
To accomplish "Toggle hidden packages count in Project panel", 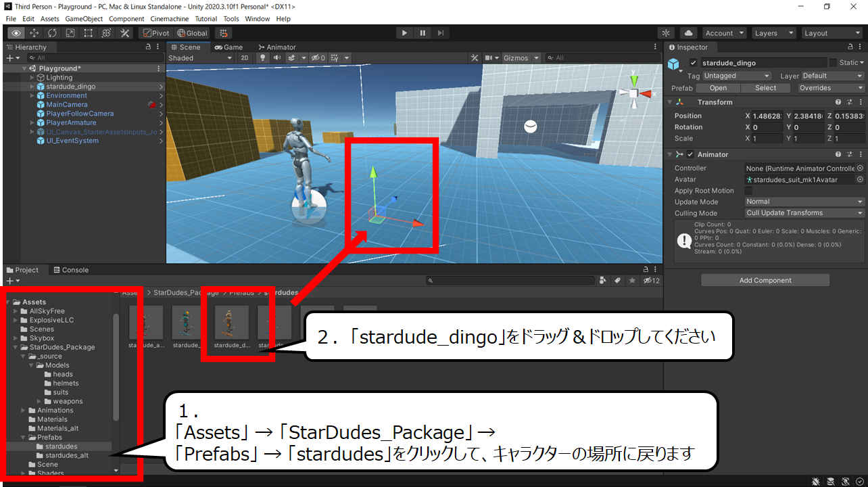I will point(652,281).
